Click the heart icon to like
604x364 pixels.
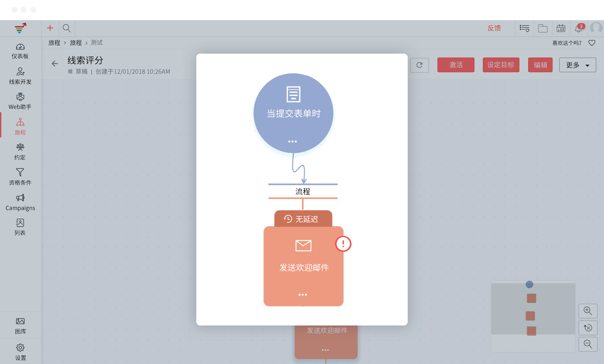(592, 43)
